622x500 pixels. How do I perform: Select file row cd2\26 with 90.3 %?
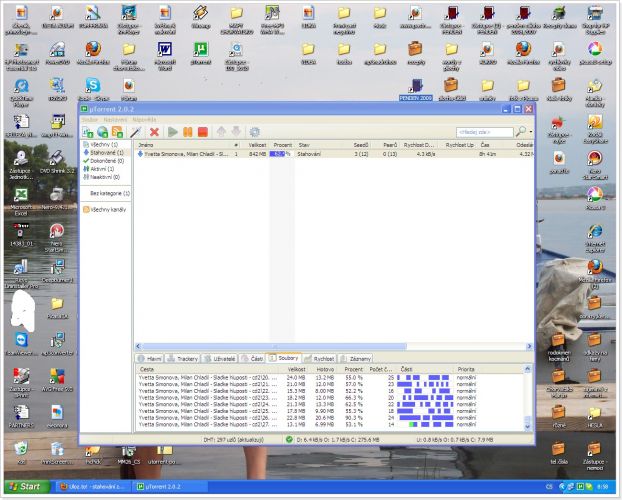tap(307, 418)
